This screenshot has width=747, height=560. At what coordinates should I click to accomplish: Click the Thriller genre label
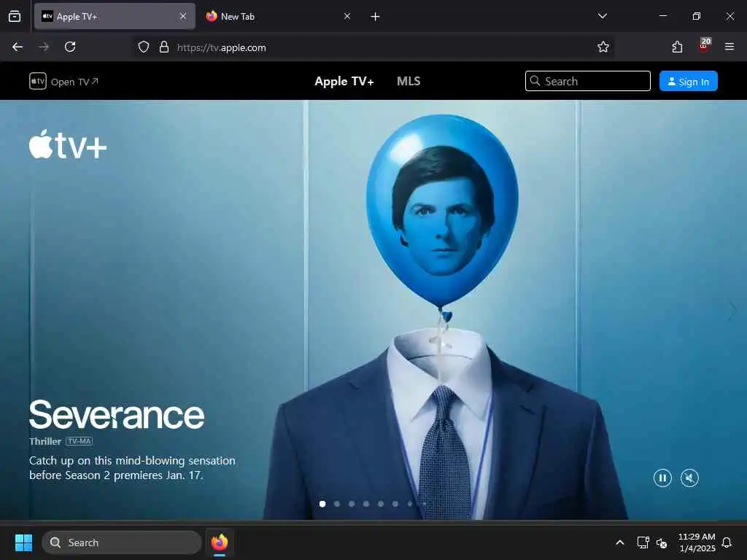(x=44, y=441)
